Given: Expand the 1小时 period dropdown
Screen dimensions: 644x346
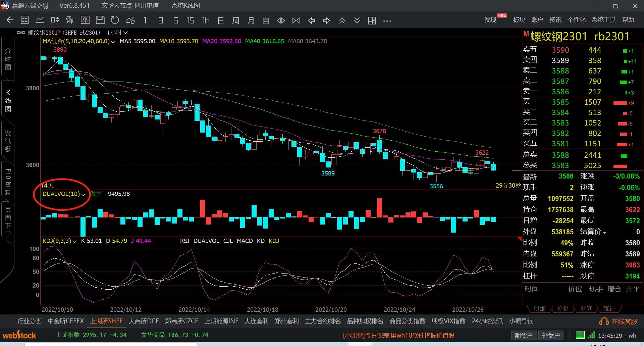Looking at the screenshot, I should point(125,33).
